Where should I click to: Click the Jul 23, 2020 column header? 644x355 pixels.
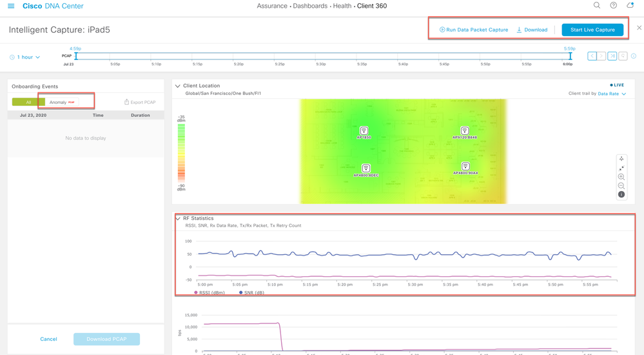point(33,115)
